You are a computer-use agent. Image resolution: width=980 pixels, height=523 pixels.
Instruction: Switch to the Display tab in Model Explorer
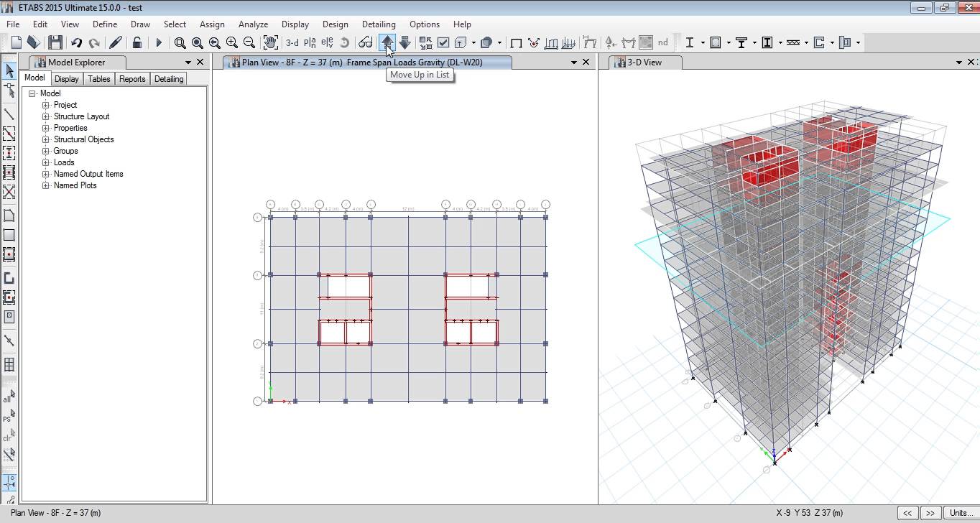[x=67, y=79]
